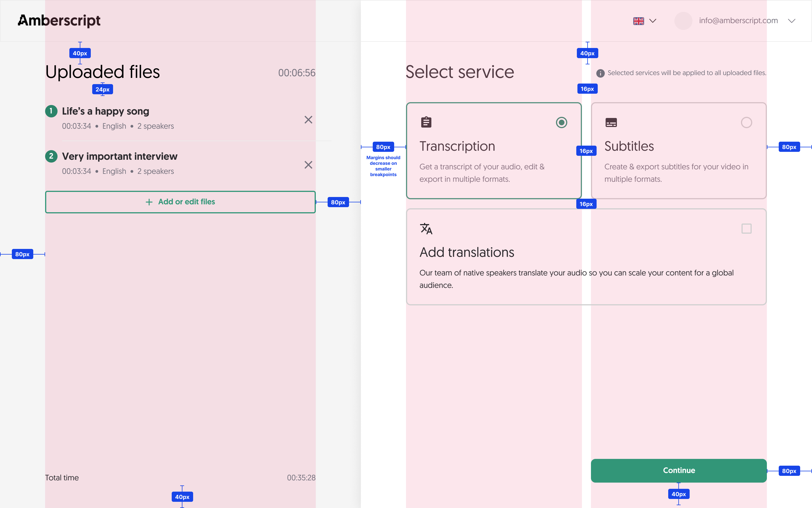Click 'Our team of native speakers' description
The height and width of the screenshot is (508, 812).
coord(577,279)
